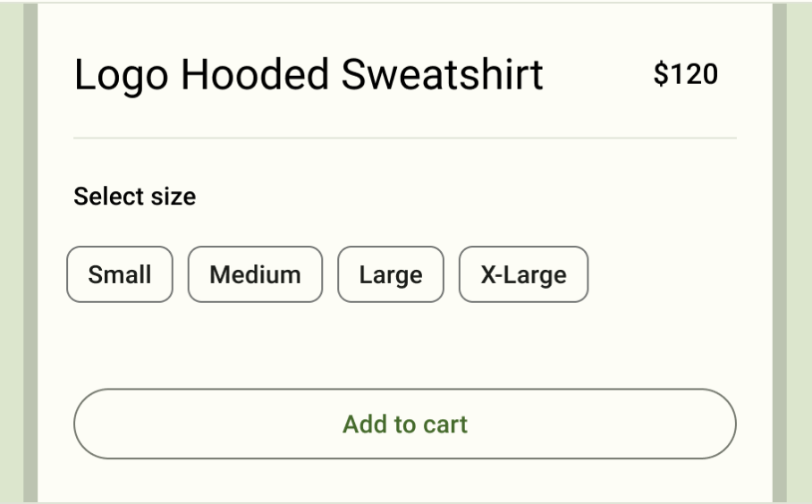Add the sweatshirt to the cart
The image size is (812, 504).
pos(405,424)
